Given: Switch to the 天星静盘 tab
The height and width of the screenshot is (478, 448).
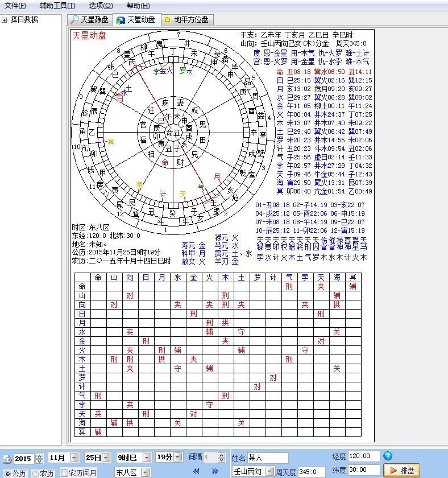Looking at the screenshot, I should (89, 20).
